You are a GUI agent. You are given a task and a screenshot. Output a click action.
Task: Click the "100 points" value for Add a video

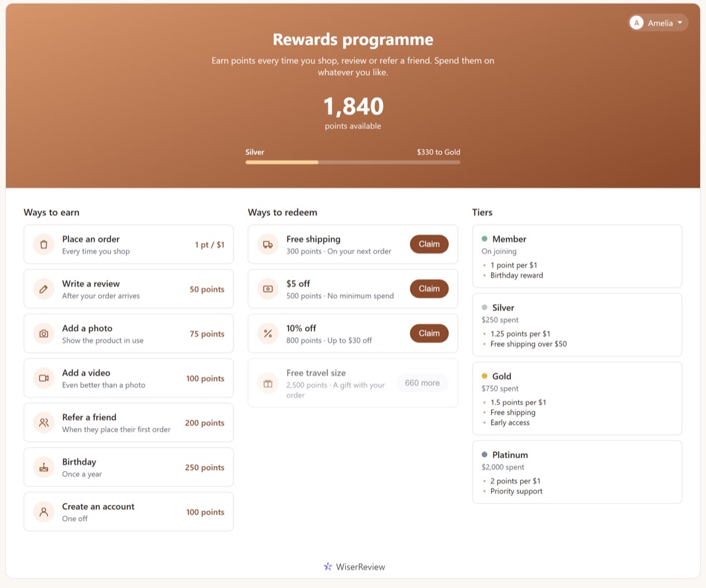tap(205, 379)
